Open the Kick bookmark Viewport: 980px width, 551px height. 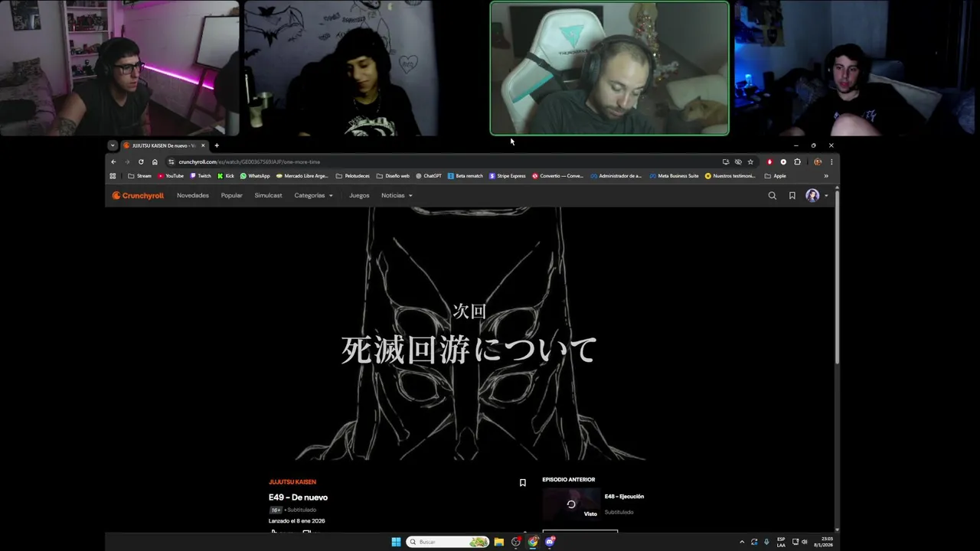226,176
